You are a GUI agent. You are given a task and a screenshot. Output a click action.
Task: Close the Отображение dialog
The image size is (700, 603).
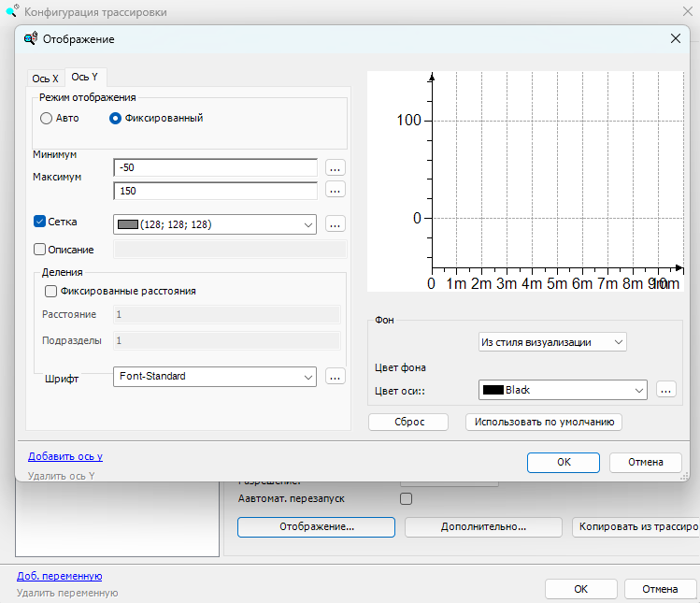675,38
